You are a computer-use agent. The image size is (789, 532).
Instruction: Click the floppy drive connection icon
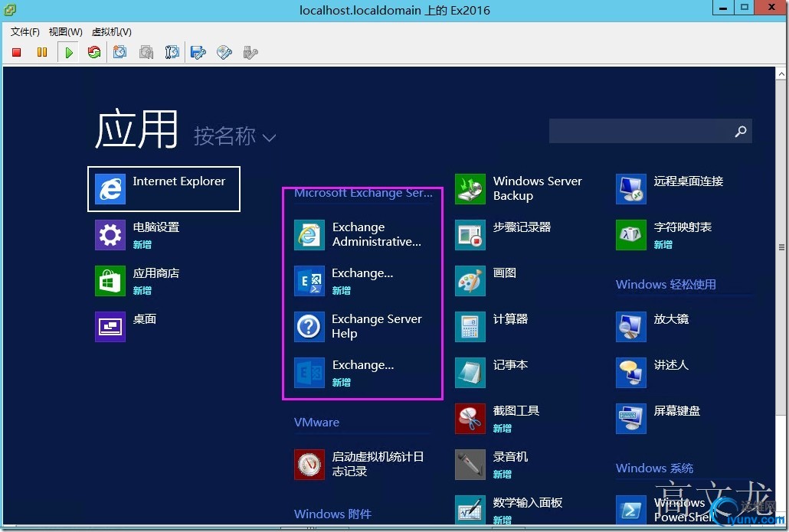(x=198, y=52)
